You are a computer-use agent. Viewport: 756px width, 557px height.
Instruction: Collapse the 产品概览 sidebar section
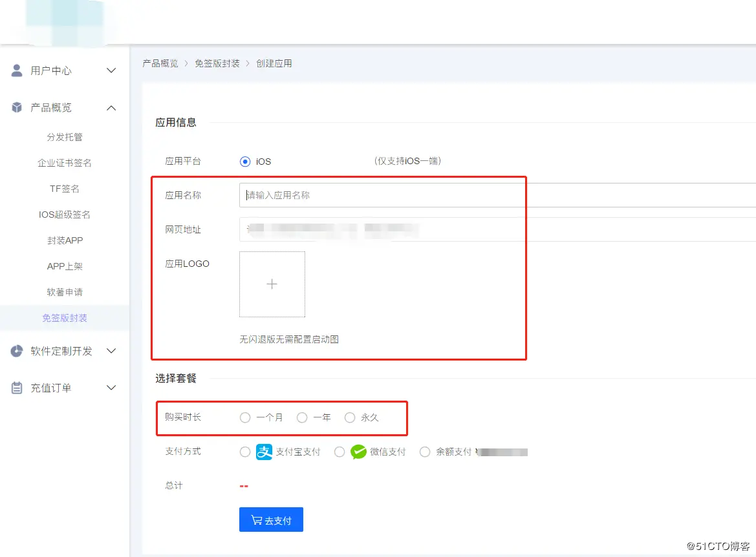click(x=111, y=107)
